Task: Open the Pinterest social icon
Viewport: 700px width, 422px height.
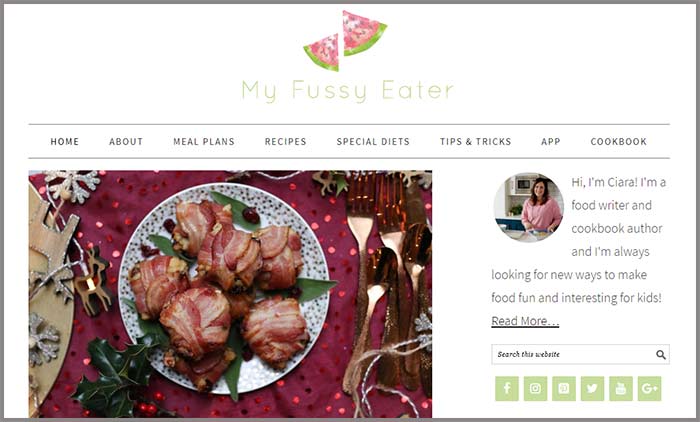Action: 564,389
